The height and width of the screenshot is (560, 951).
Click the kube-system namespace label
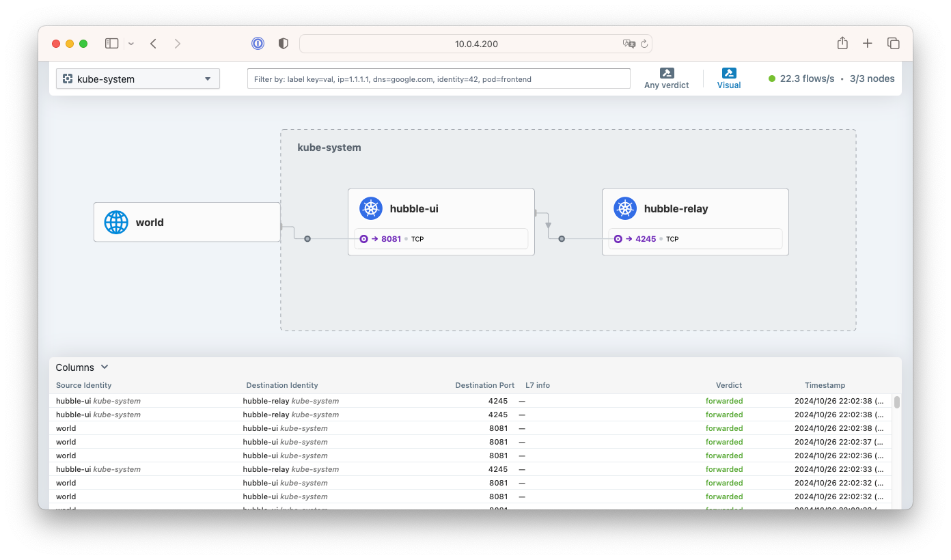(329, 148)
